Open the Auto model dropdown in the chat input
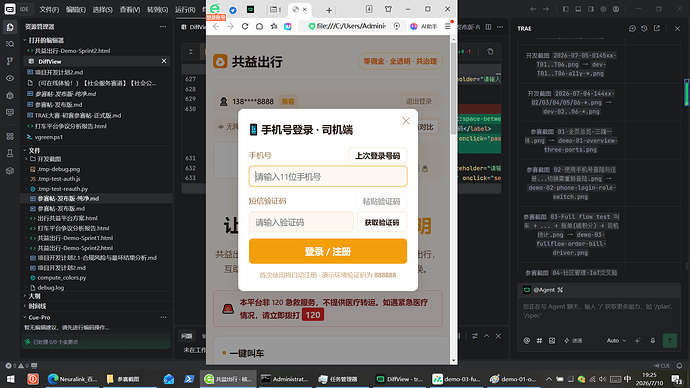The image size is (690, 388). pyautogui.click(x=616, y=340)
